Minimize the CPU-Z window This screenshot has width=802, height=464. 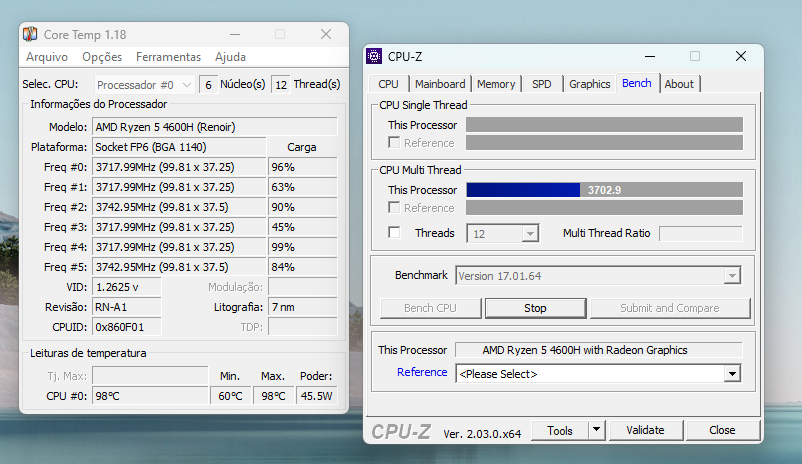click(650, 56)
